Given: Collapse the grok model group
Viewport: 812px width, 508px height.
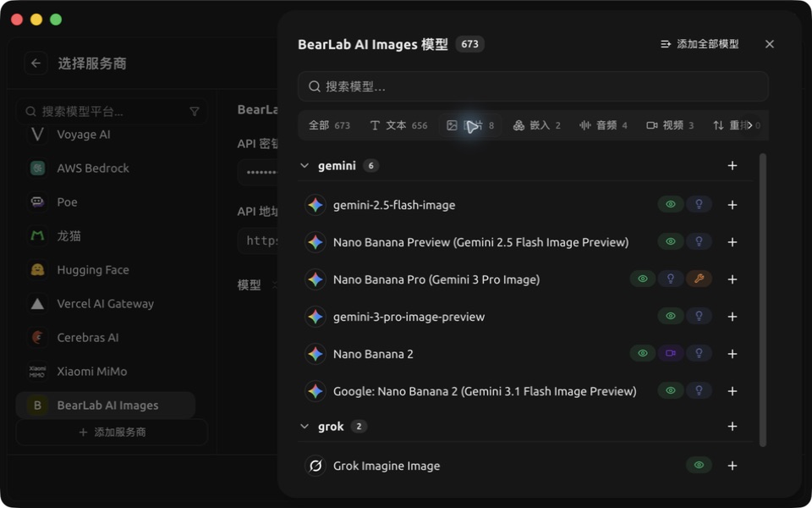Looking at the screenshot, I should click(x=304, y=427).
